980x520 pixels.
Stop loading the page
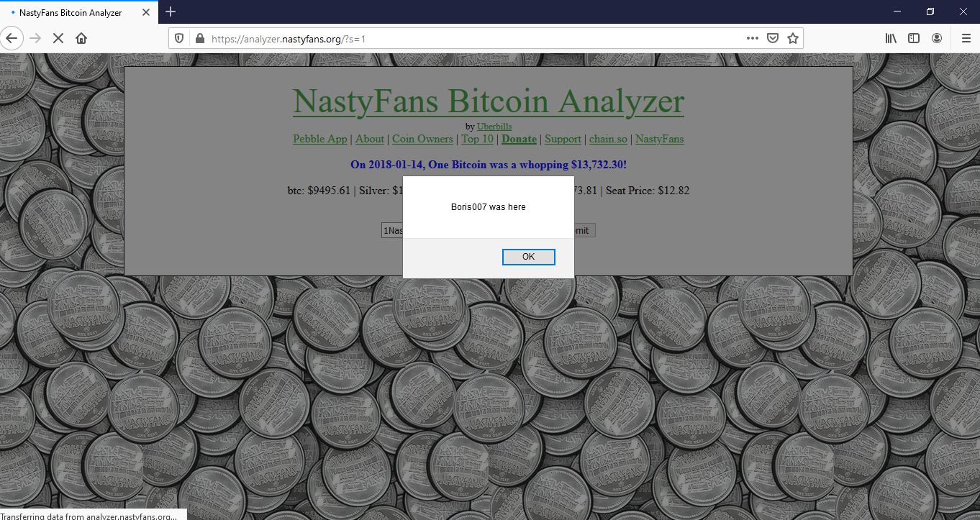point(58,38)
